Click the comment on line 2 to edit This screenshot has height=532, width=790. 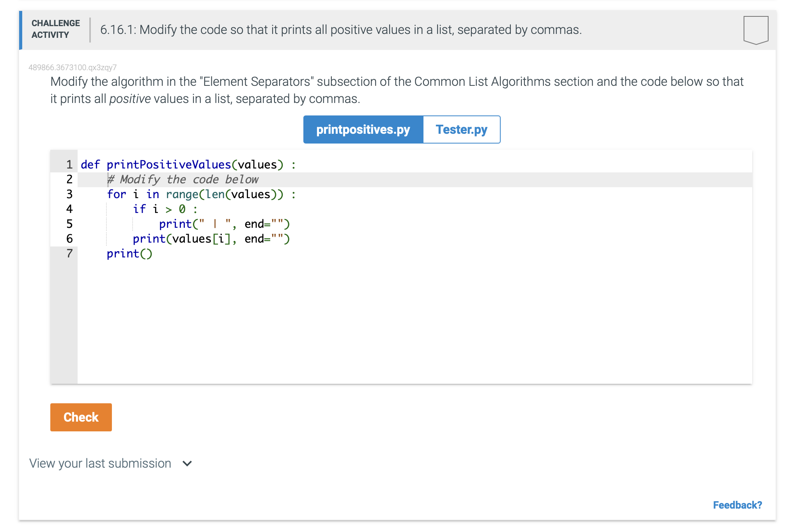click(x=182, y=179)
